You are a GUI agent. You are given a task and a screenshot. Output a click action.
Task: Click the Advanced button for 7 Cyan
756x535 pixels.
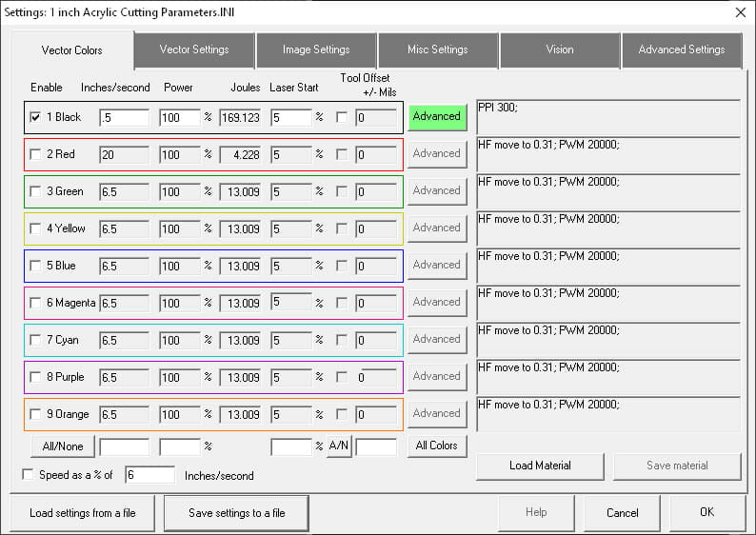coord(437,339)
